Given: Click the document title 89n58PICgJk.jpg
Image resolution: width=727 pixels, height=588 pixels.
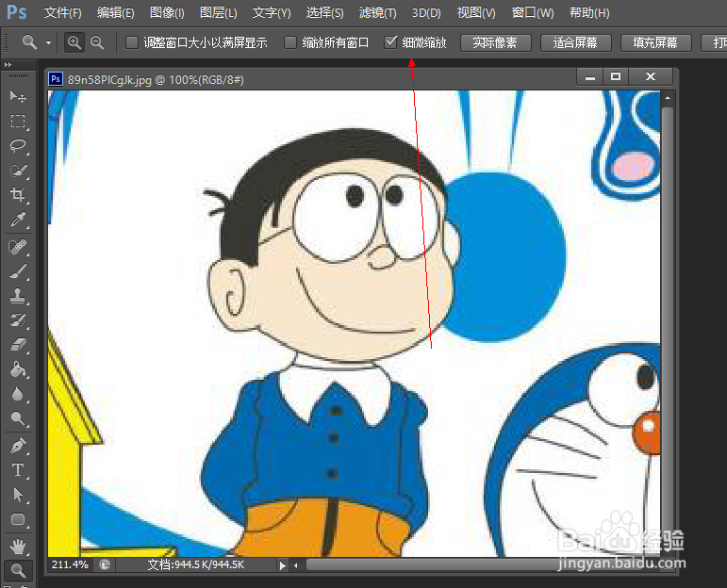Looking at the screenshot, I should pyautogui.click(x=109, y=80).
